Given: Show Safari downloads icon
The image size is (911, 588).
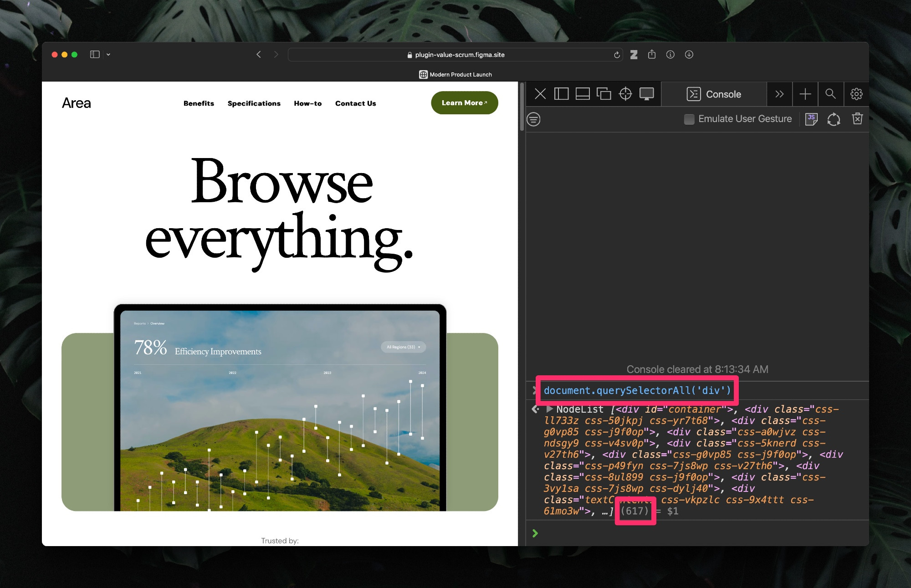Looking at the screenshot, I should point(689,54).
